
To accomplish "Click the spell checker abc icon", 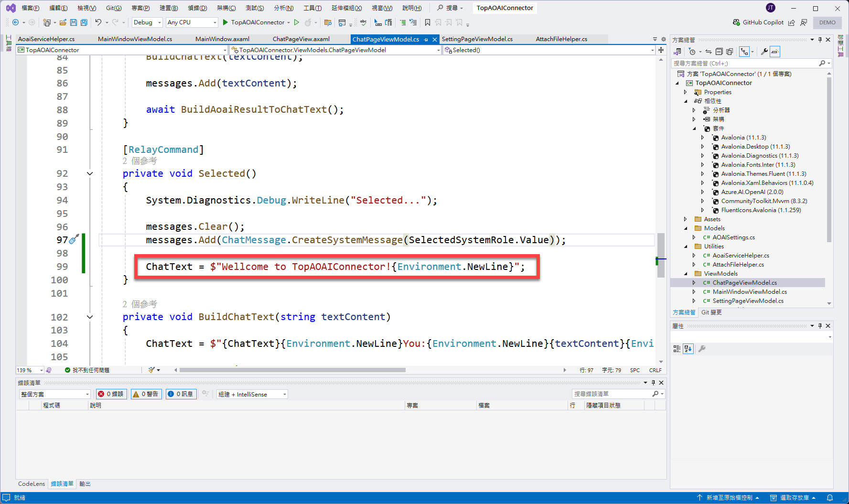I will [x=363, y=22].
